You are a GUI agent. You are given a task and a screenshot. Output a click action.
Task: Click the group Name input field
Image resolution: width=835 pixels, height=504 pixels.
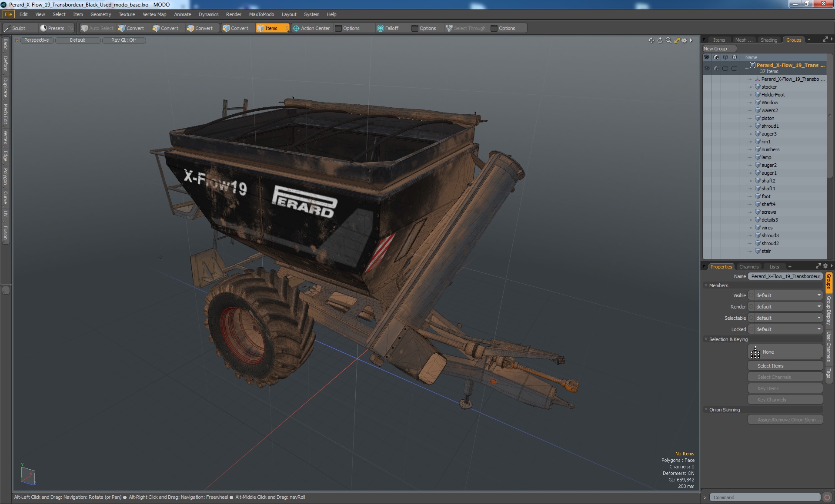pyautogui.click(x=785, y=276)
